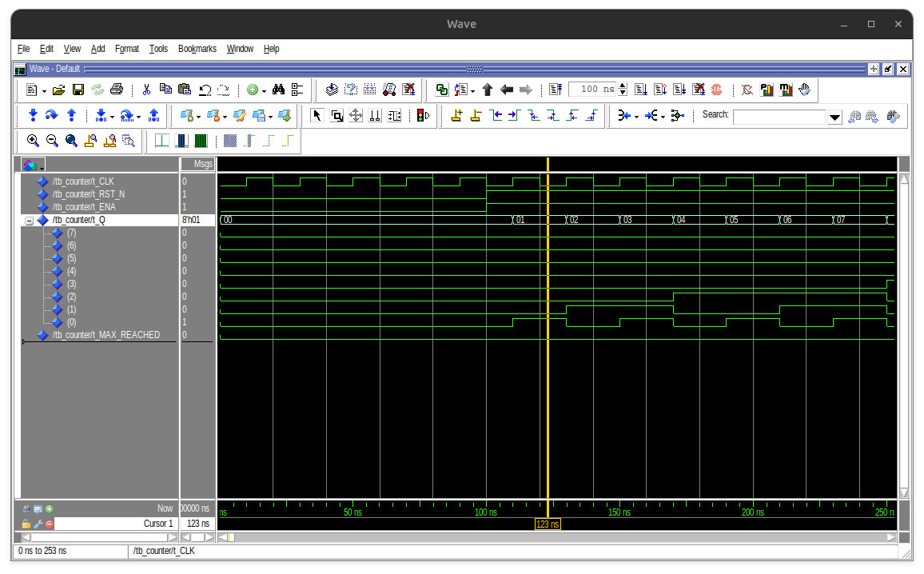Activate the arrow Select Mode tool

(317, 116)
